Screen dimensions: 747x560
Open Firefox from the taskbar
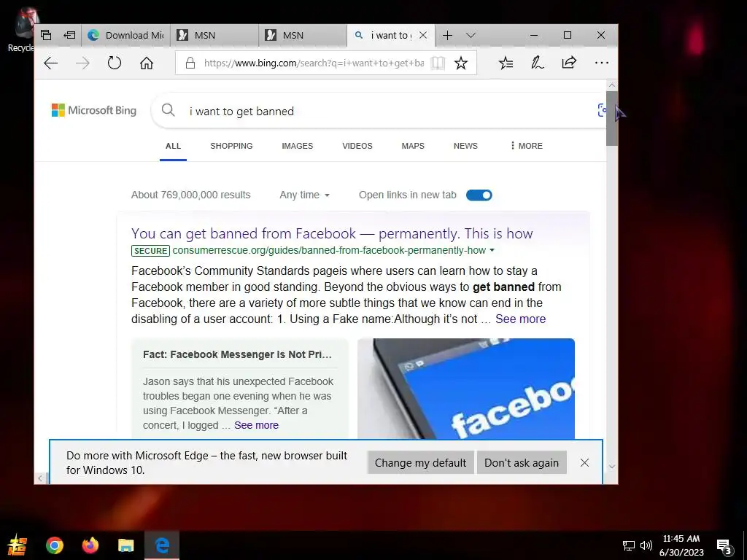(90, 545)
